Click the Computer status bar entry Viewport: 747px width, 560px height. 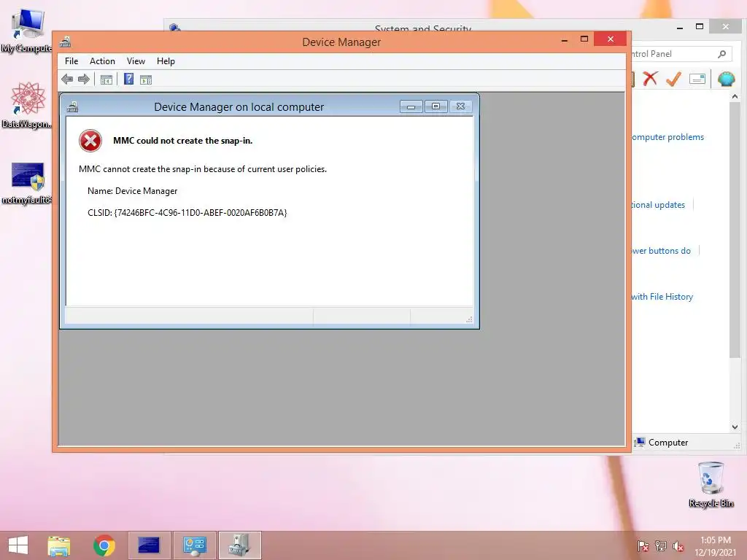click(662, 443)
